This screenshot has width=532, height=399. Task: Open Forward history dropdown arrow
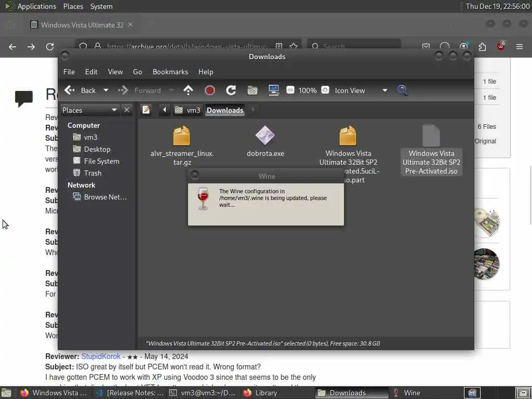[x=171, y=90]
